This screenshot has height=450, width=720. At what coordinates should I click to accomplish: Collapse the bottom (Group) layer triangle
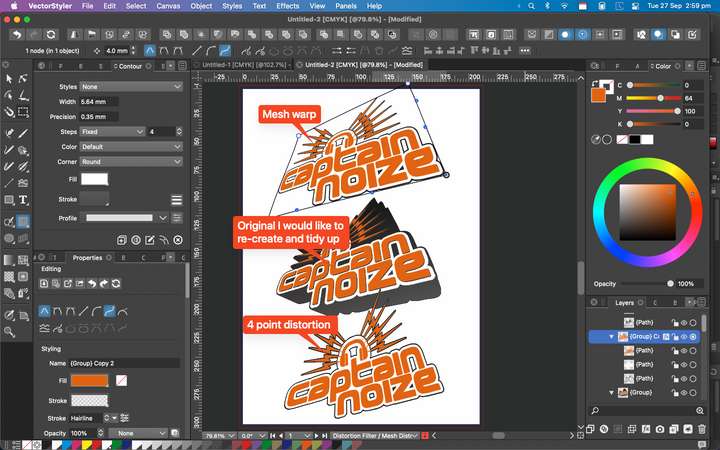(x=611, y=393)
